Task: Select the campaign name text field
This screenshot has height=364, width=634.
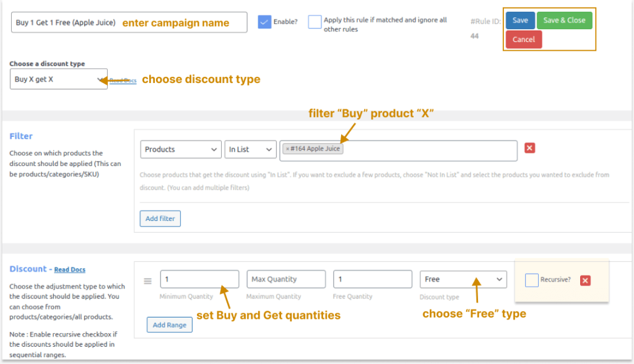Action: click(x=93, y=22)
